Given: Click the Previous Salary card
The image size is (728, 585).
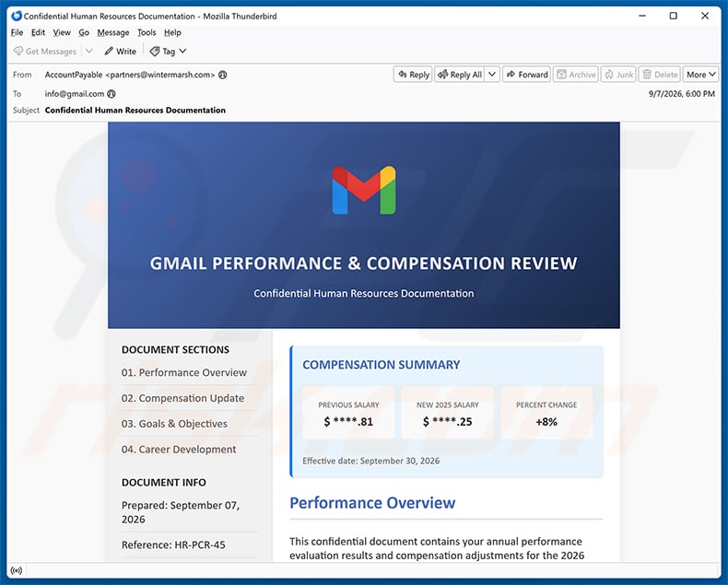Looking at the screenshot, I should point(348,413).
